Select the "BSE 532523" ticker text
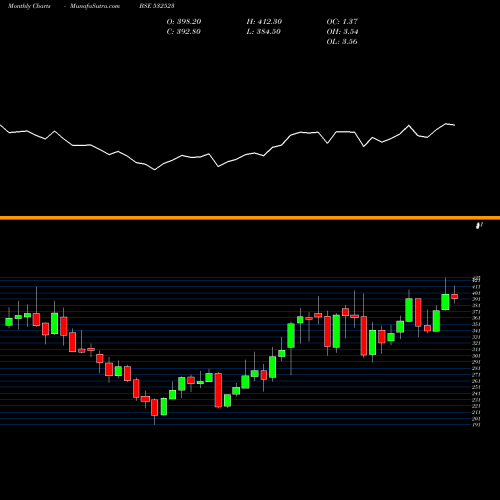Image resolution: width=500 pixels, height=500 pixels. pos(157,6)
